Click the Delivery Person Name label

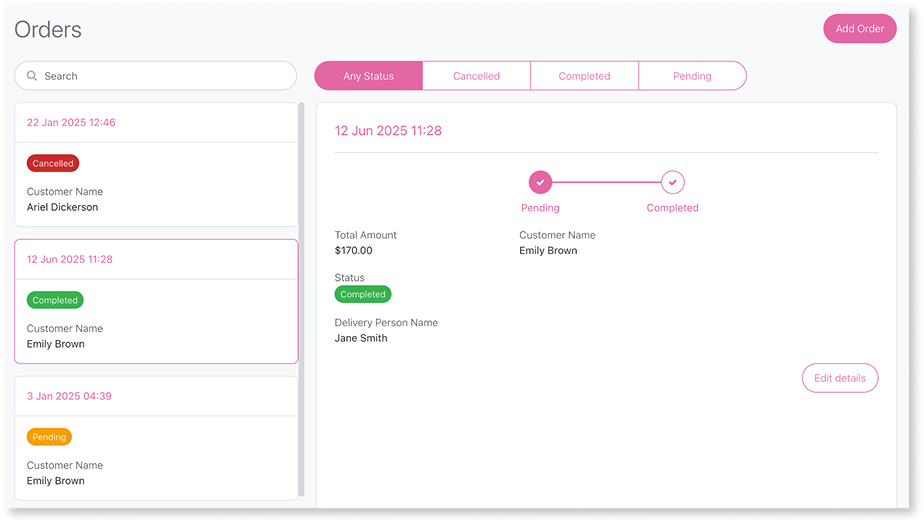386,322
